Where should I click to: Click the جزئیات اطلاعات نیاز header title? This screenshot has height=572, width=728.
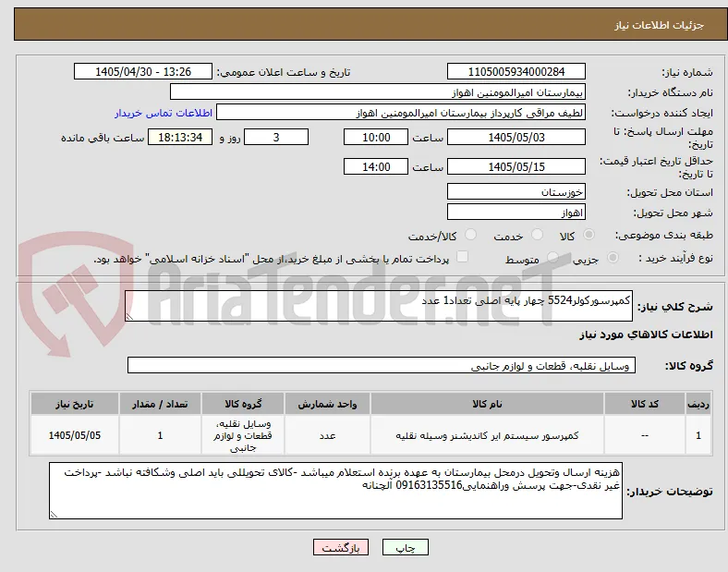click(659, 25)
